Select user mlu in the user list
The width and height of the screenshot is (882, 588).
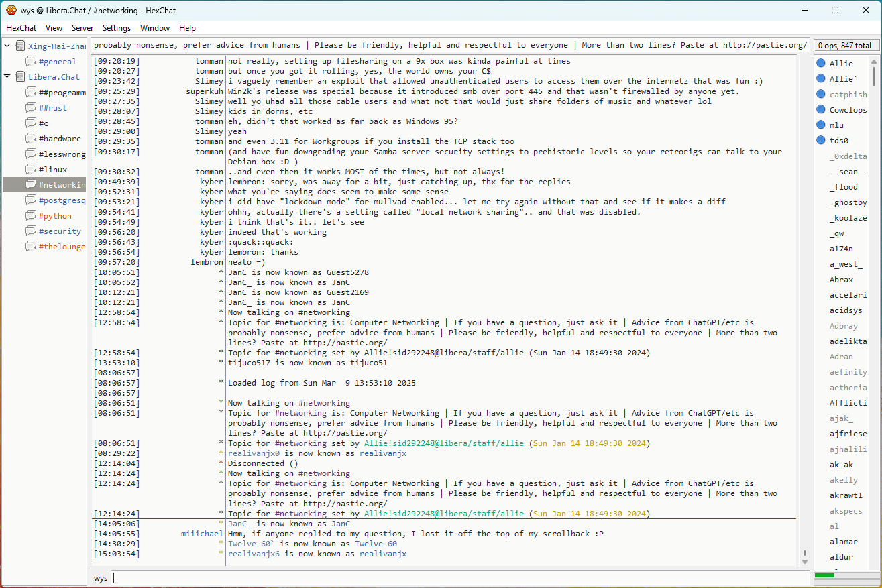point(836,125)
